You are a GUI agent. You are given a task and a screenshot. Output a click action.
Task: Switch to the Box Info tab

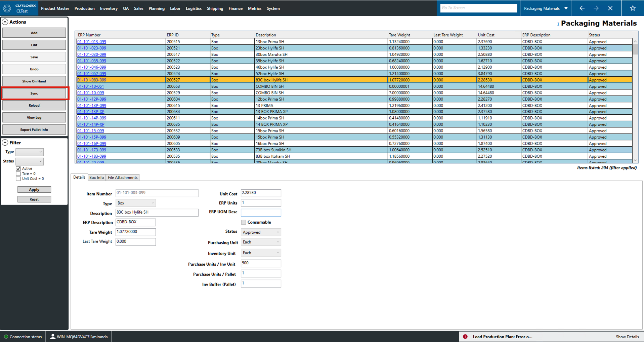(96, 178)
